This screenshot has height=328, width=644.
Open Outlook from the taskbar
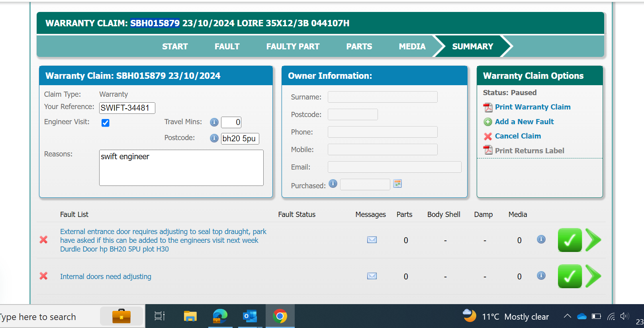(x=250, y=316)
